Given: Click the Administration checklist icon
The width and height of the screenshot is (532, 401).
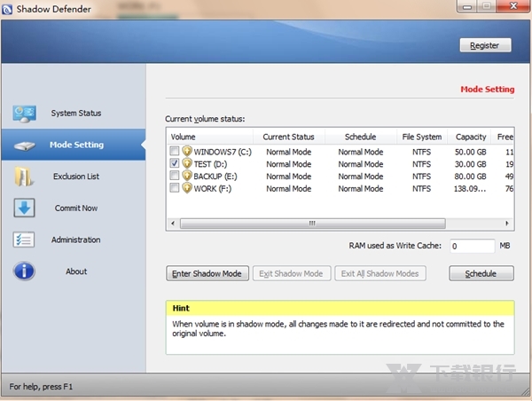Looking at the screenshot, I should click(24, 240).
